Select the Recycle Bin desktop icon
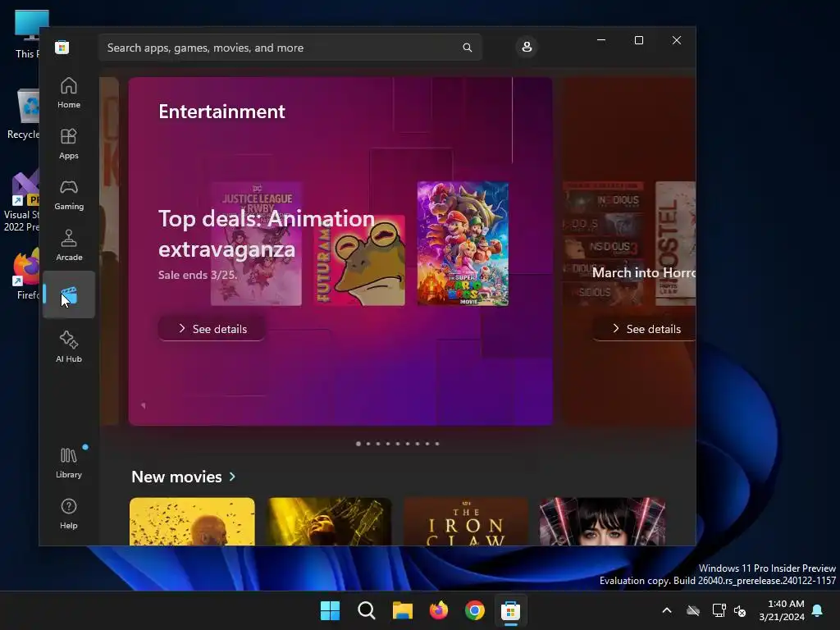This screenshot has width=840, height=630. [23, 113]
